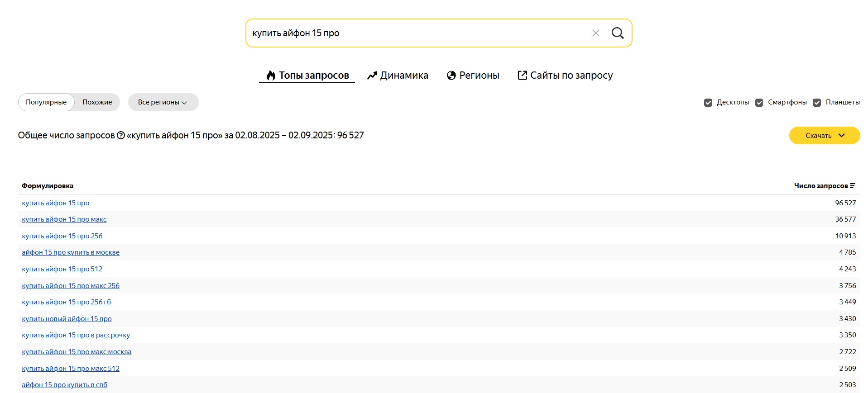Click the request count 10 913
This screenshot has height=393, width=868.
(x=845, y=236)
